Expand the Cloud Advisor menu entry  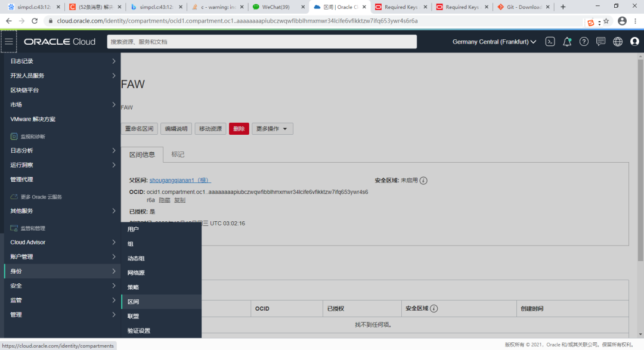[x=62, y=242]
